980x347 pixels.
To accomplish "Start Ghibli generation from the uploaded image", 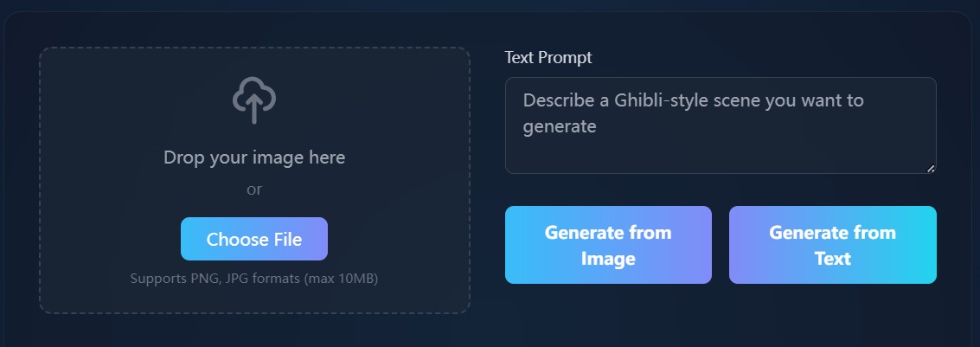I will [x=608, y=245].
